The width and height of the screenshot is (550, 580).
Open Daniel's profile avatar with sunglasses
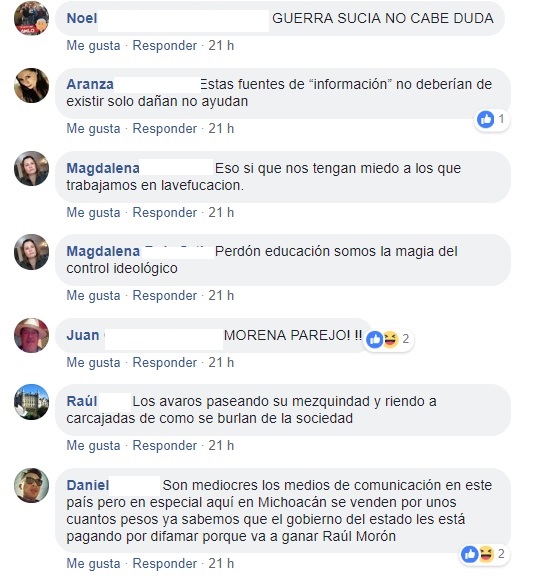31,486
